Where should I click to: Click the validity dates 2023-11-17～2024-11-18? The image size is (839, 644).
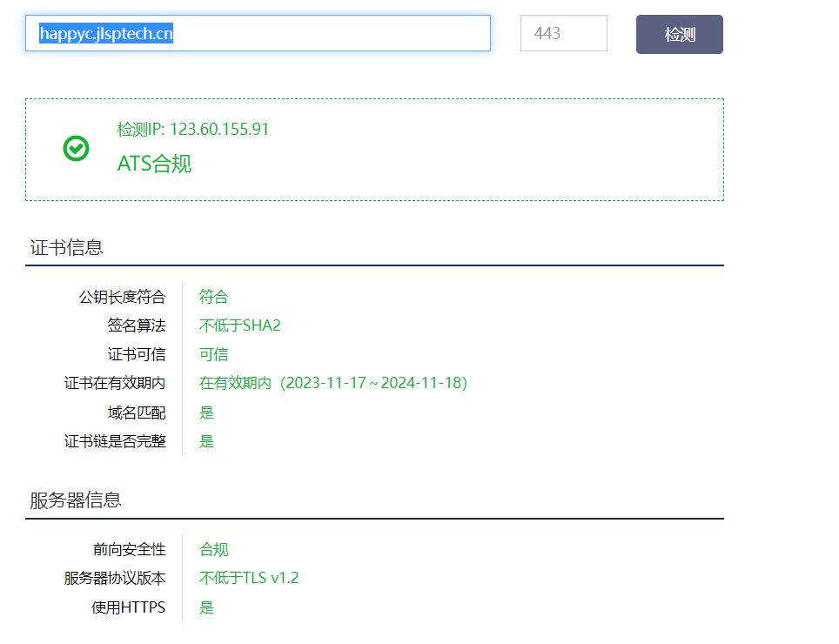[x=373, y=383]
